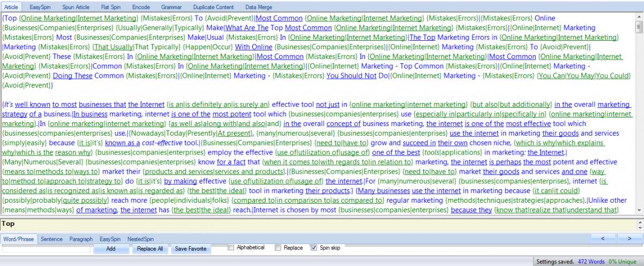Screen dimensions: 644x266
Task: Click spin group '{Happen|Occur}'
Action: [x=207, y=47]
